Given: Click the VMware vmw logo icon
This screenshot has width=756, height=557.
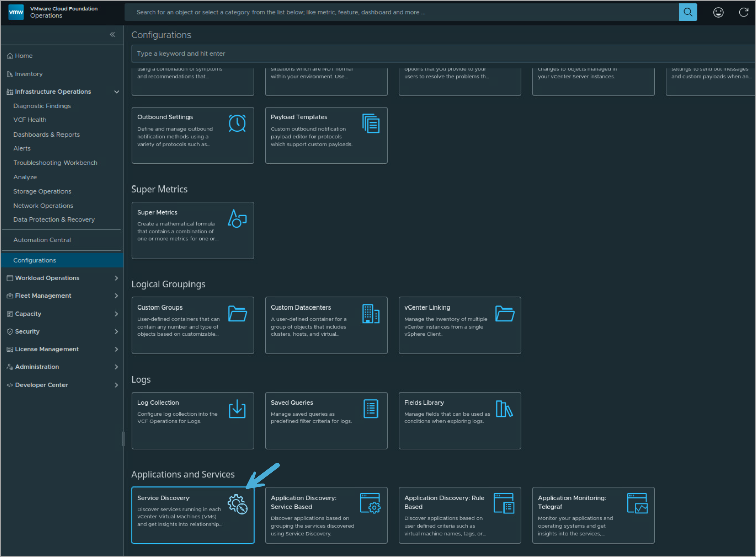Looking at the screenshot, I should (x=16, y=12).
